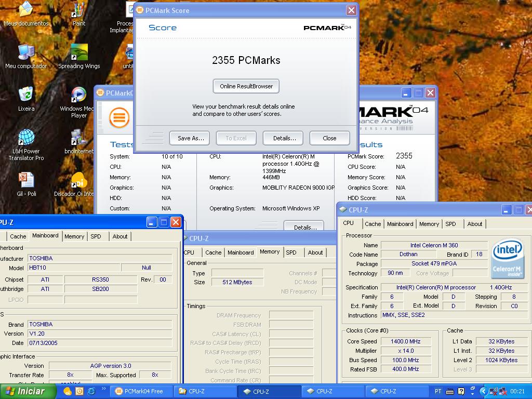Minimize the Toshiba mainboard CPU-Z window
Image resolution: width=532 pixels, height=399 pixels.
(x=152, y=222)
